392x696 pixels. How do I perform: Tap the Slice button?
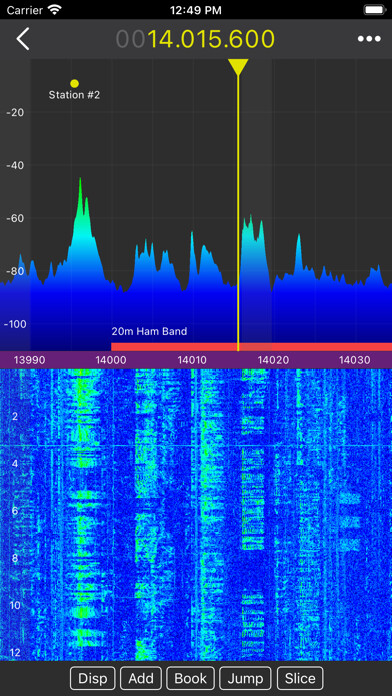[x=300, y=678]
